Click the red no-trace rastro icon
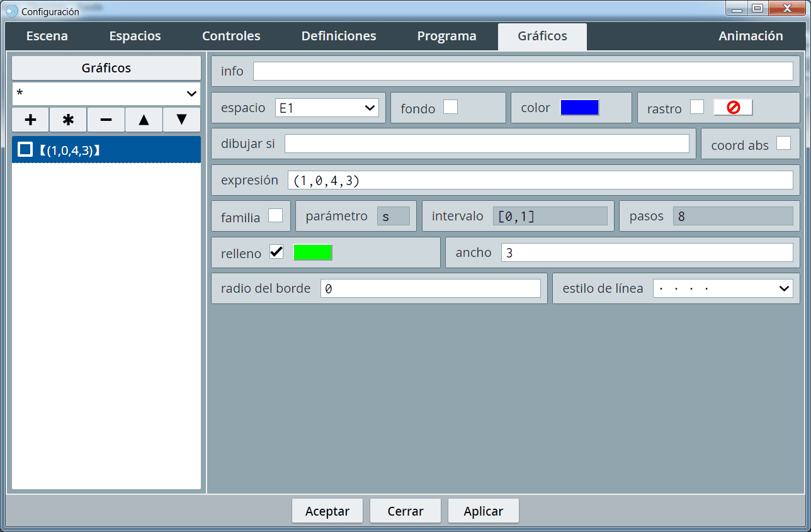The width and height of the screenshot is (811, 532). (x=733, y=108)
